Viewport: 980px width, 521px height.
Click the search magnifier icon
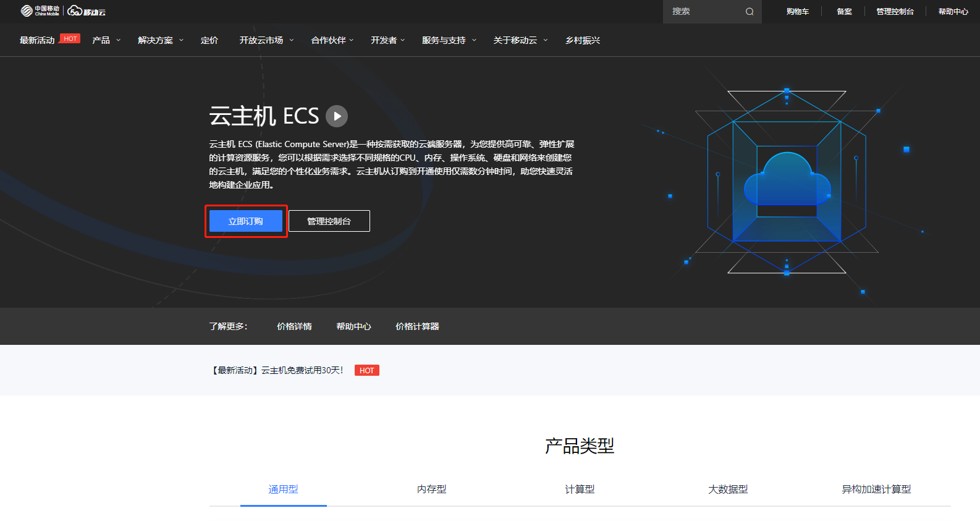(750, 11)
